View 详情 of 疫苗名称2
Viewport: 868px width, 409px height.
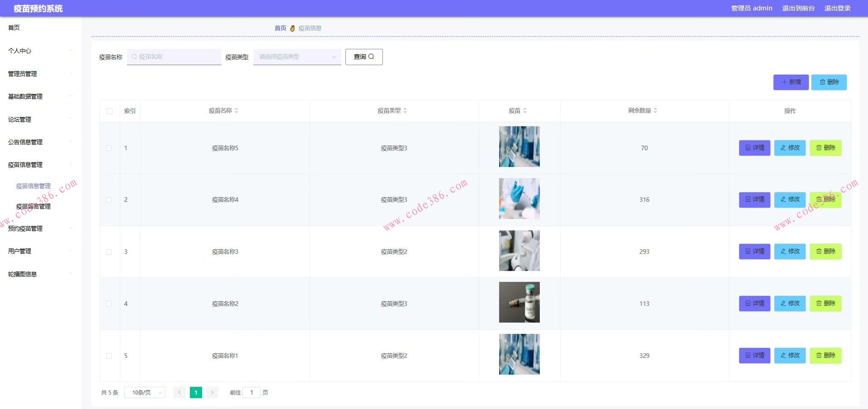coord(755,304)
